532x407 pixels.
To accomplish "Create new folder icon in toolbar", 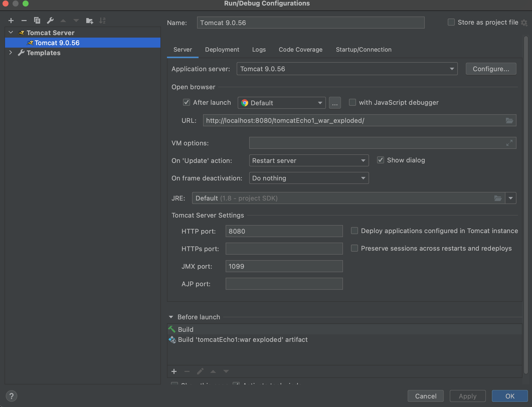I will click(x=90, y=21).
